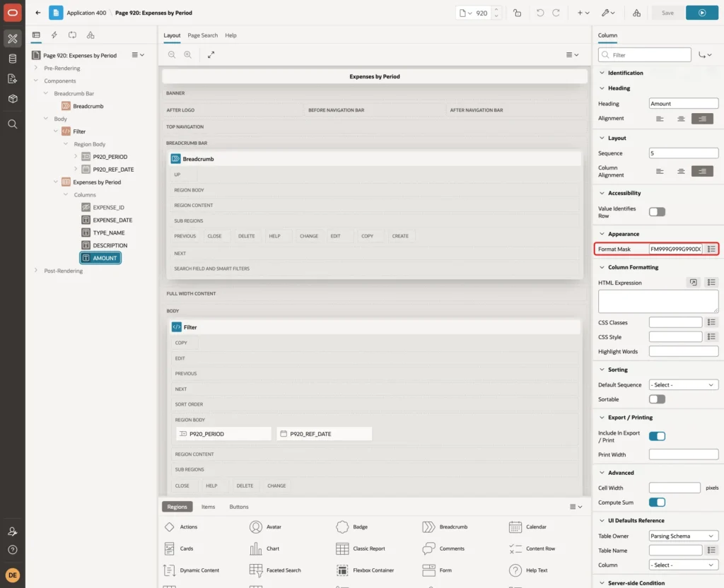
Task: Click the page lock icon in toolbar
Action: click(x=517, y=13)
